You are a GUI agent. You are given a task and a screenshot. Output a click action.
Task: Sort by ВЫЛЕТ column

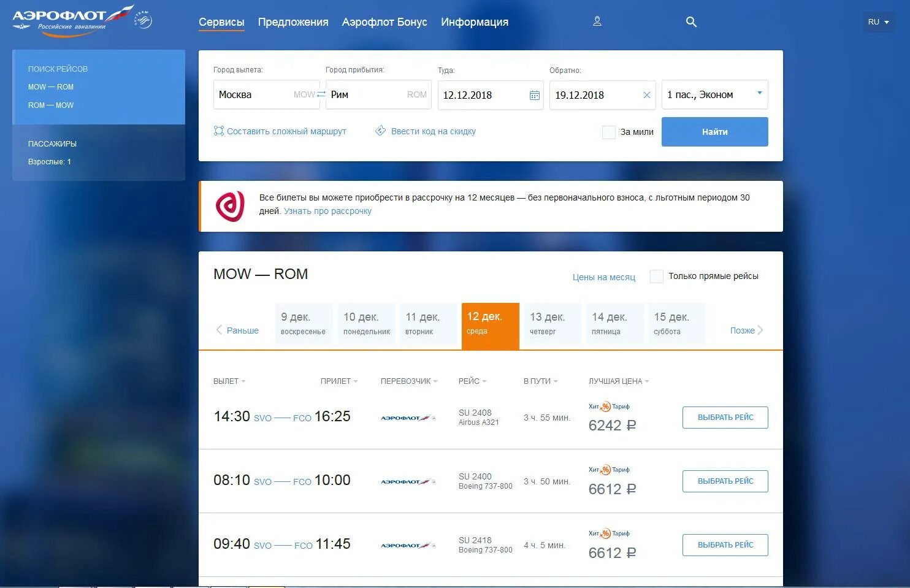229,381
